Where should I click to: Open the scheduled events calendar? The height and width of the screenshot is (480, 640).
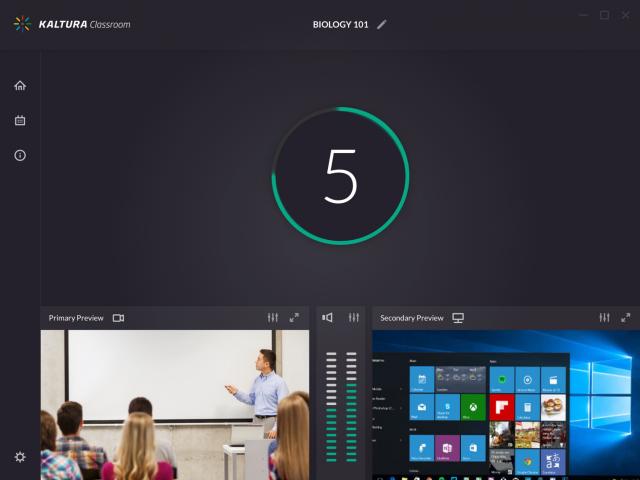(20, 121)
